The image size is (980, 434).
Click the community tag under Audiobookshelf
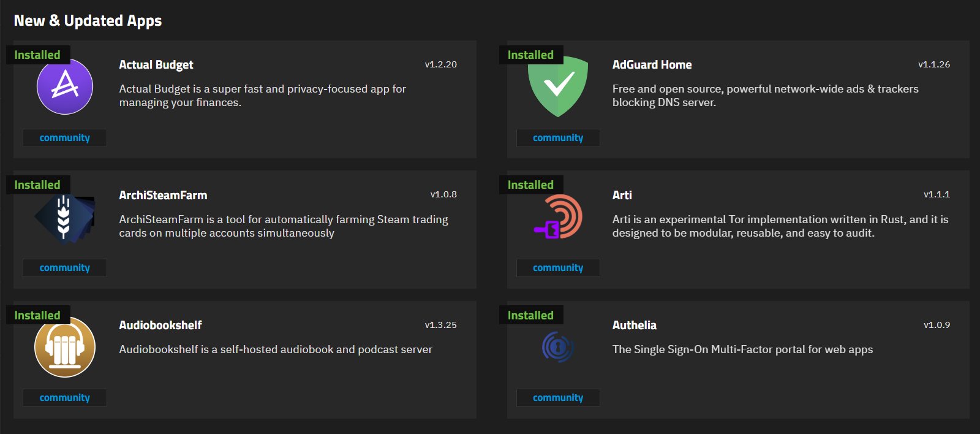(x=65, y=398)
